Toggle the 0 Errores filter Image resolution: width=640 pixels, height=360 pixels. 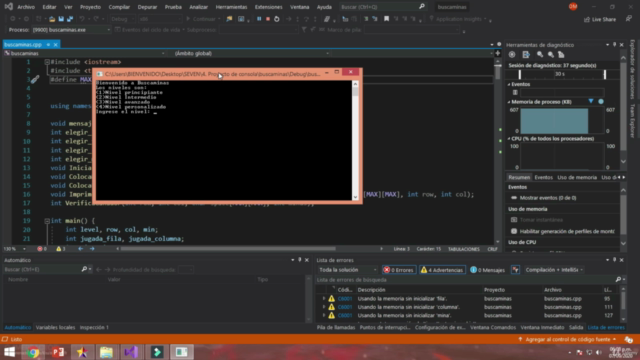click(399, 270)
